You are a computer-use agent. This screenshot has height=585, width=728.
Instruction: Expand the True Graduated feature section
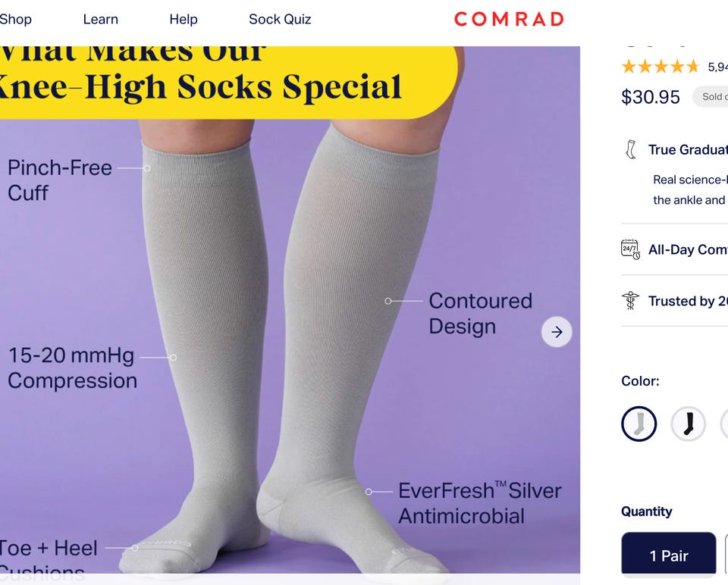coord(675,150)
